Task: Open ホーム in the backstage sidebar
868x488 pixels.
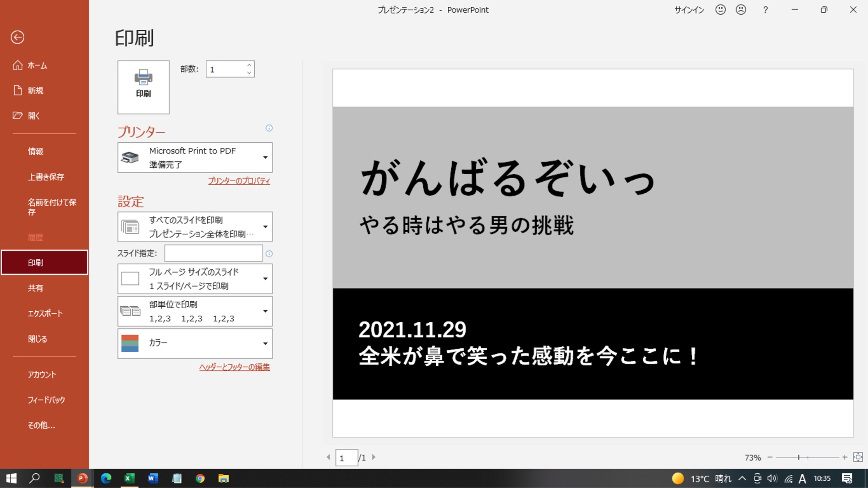Action: point(44,66)
